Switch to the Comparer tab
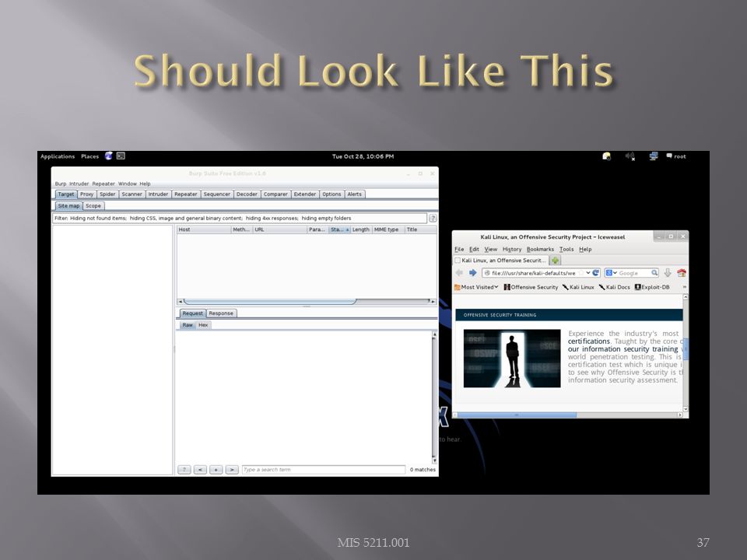Viewport: 747px width, 560px height. pos(275,194)
